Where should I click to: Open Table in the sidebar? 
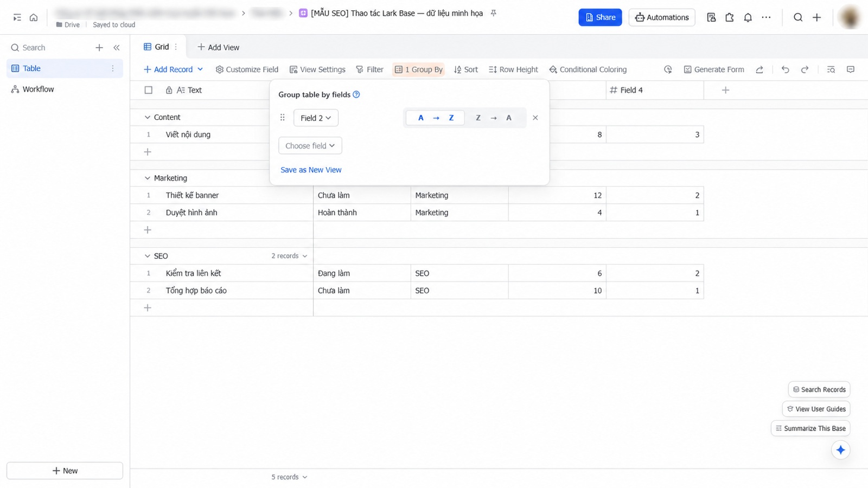pyautogui.click(x=65, y=68)
